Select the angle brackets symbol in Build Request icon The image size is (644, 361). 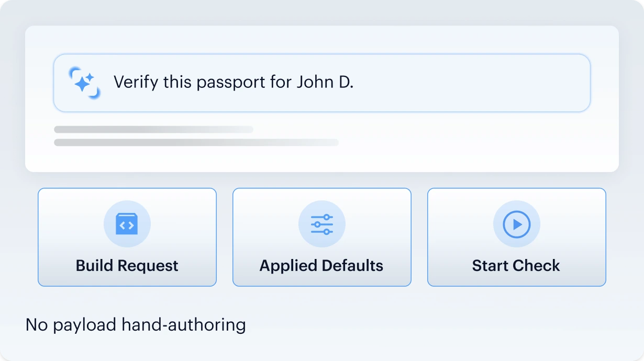point(127,226)
